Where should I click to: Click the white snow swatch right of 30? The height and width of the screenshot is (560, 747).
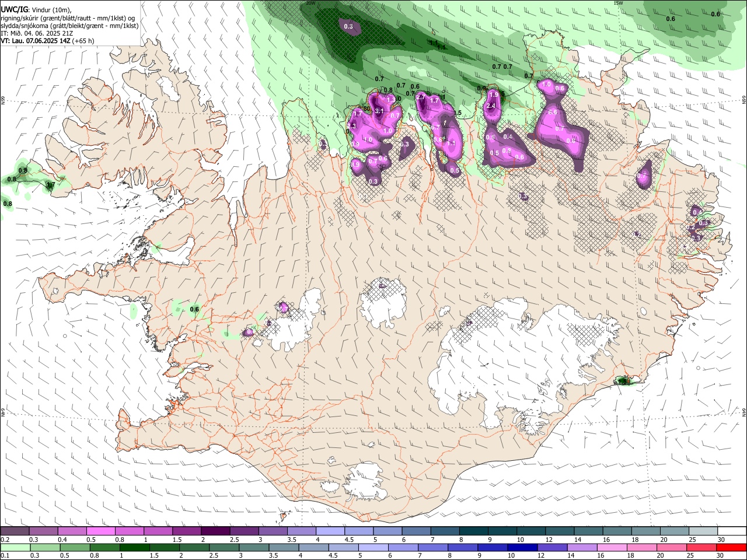click(731, 531)
